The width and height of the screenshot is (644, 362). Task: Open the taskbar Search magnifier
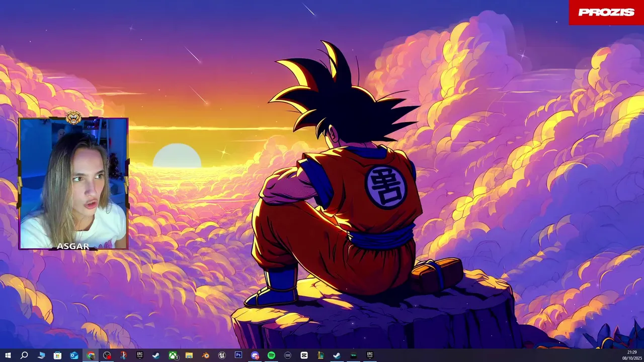pyautogui.click(x=24, y=355)
